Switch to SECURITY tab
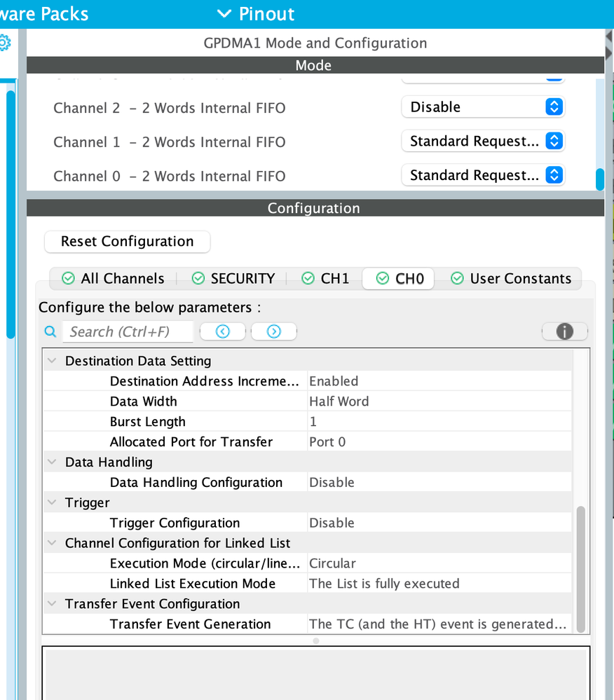The image size is (614, 700). (x=233, y=279)
